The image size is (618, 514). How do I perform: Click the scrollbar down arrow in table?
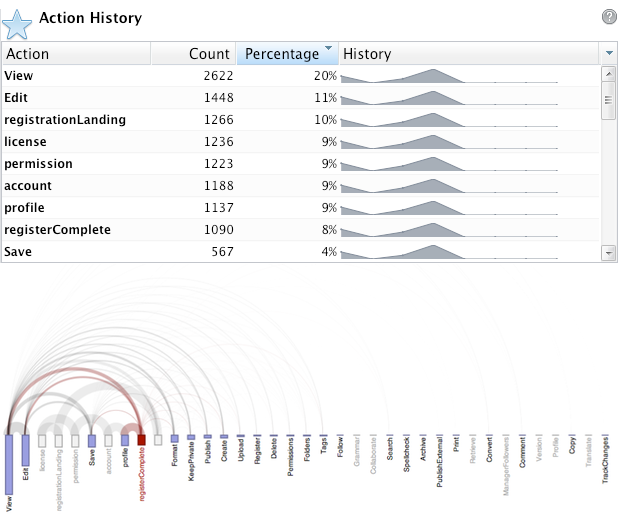[609, 253]
